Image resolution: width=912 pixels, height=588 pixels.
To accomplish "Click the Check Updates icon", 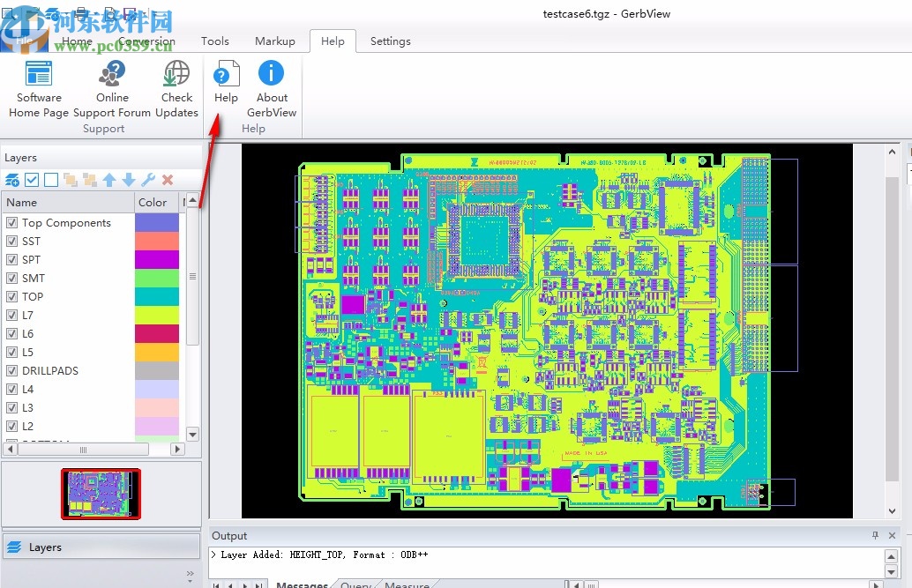I will tap(176, 88).
